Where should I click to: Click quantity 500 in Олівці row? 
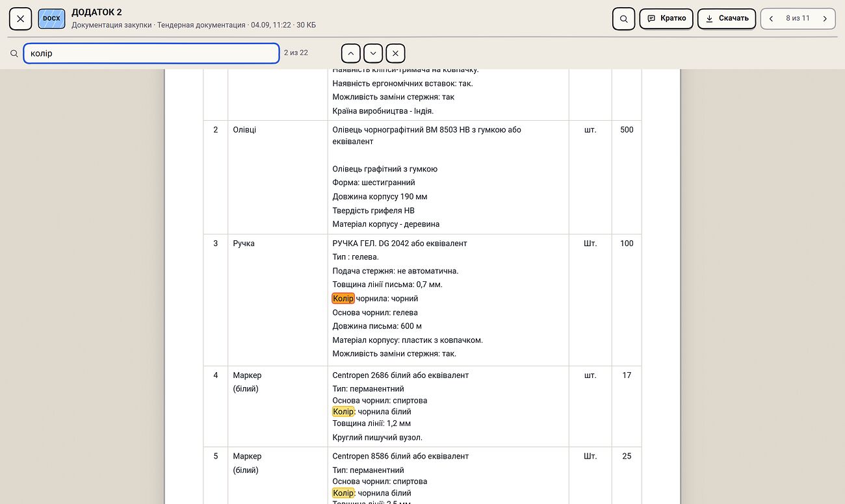pyautogui.click(x=627, y=130)
